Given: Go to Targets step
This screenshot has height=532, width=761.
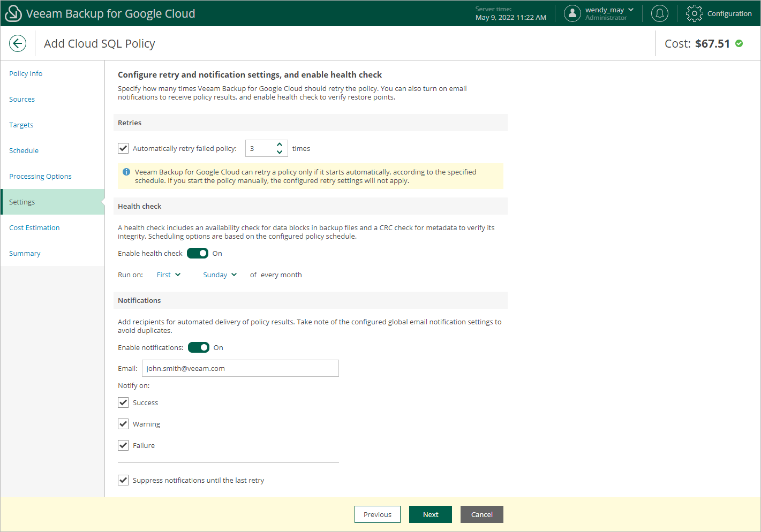Looking at the screenshot, I should [x=52, y=125].
